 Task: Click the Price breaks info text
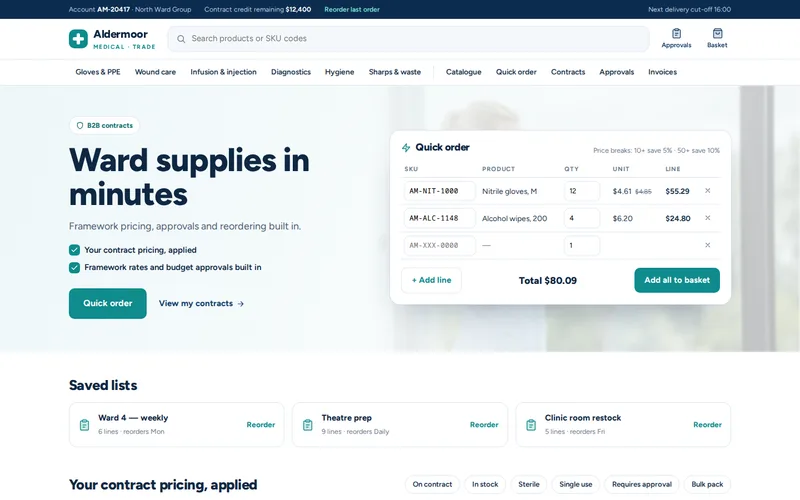point(656,151)
